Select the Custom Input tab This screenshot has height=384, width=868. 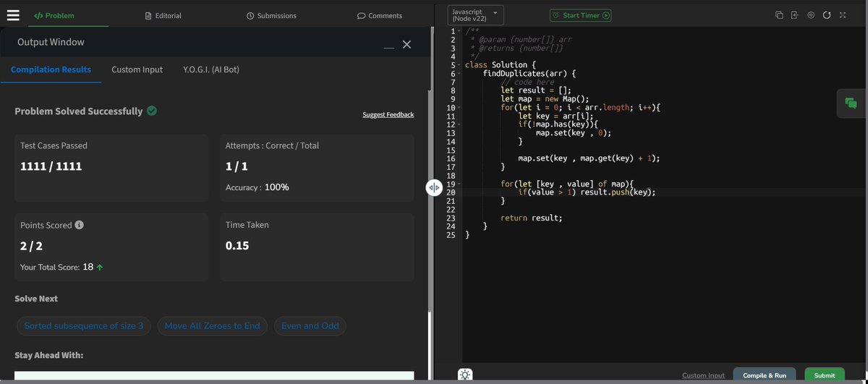pos(137,69)
